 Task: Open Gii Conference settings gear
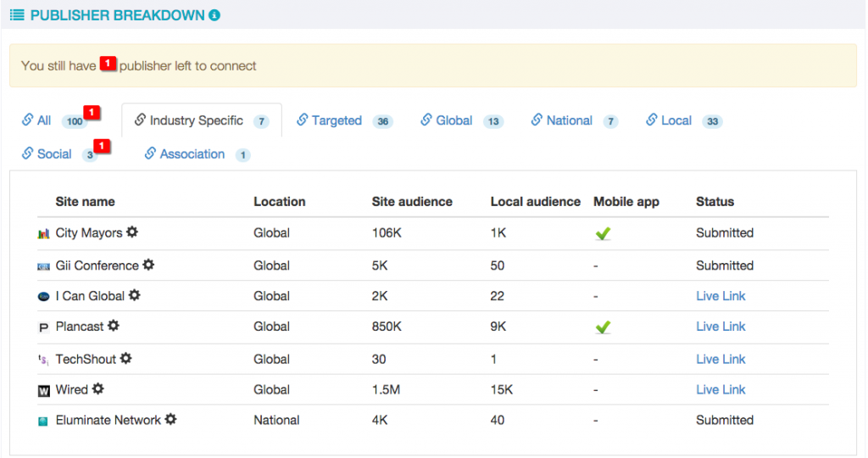[x=148, y=264]
